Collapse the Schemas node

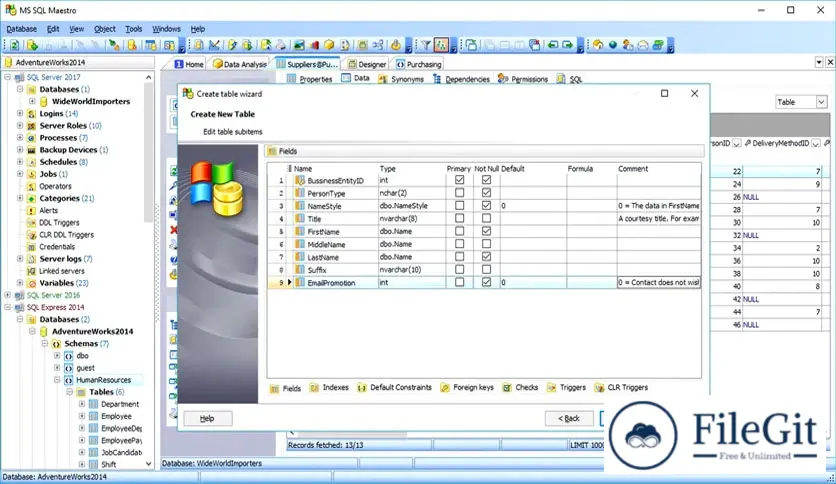pos(45,344)
